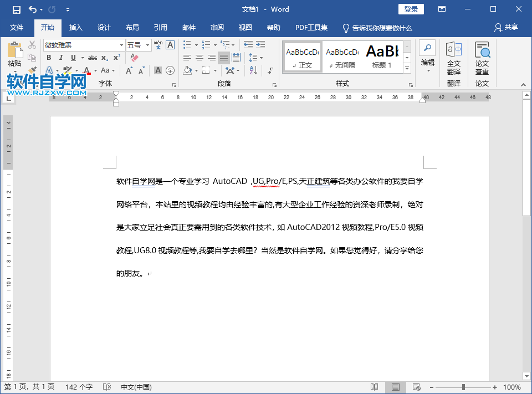Toggle show/hide paragraph marks
Viewport: 532px width, 394px height.
pyautogui.click(x=270, y=71)
